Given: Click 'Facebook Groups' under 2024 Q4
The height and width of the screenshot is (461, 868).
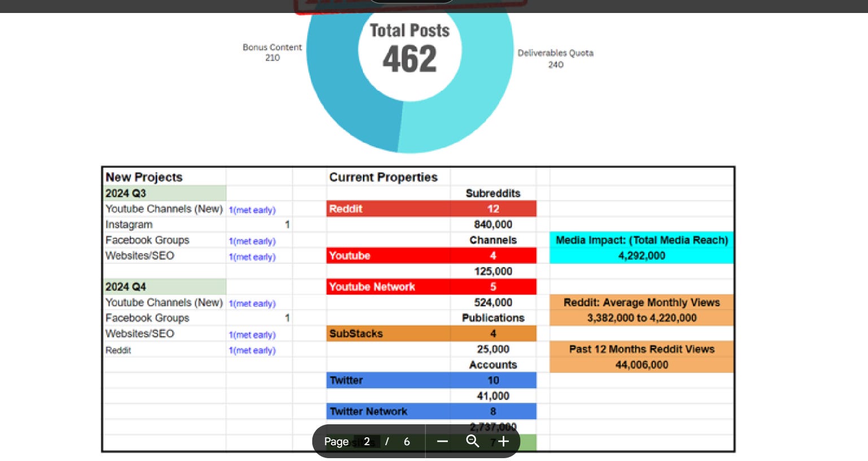Looking at the screenshot, I should point(147,318).
